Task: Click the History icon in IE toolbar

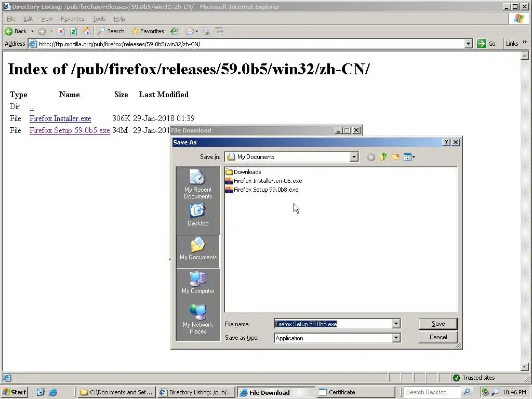Action: click(174, 31)
